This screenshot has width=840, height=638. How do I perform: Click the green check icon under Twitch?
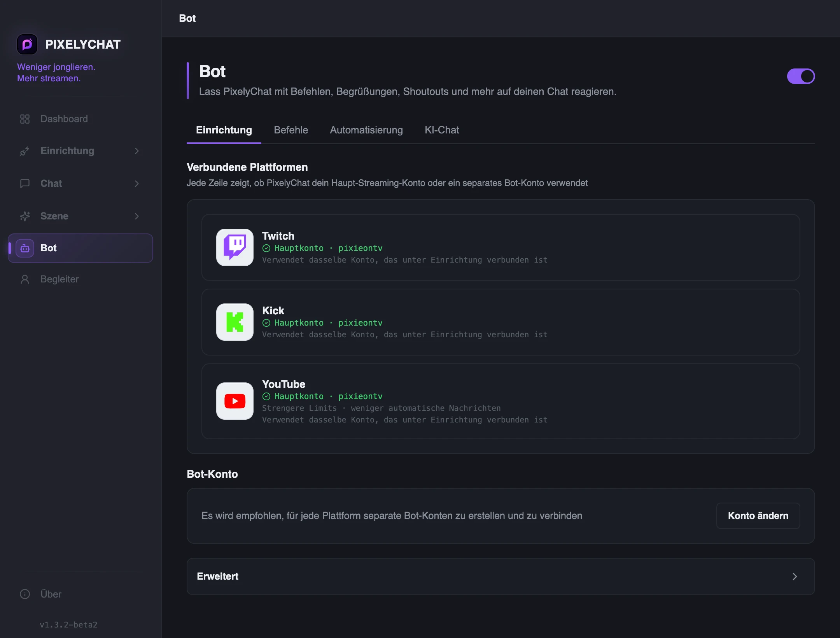point(266,248)
